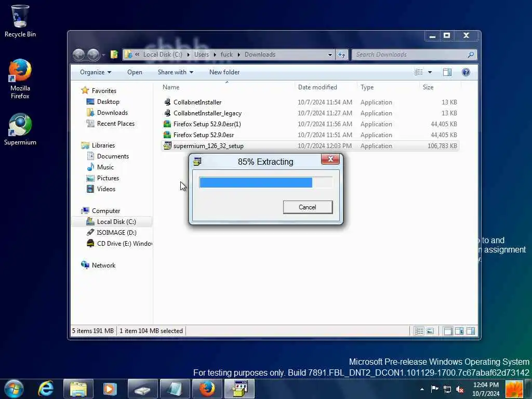Go back in Explorer navigation
Viewport: 532px width, 399px height.
[x=79, y=55]
